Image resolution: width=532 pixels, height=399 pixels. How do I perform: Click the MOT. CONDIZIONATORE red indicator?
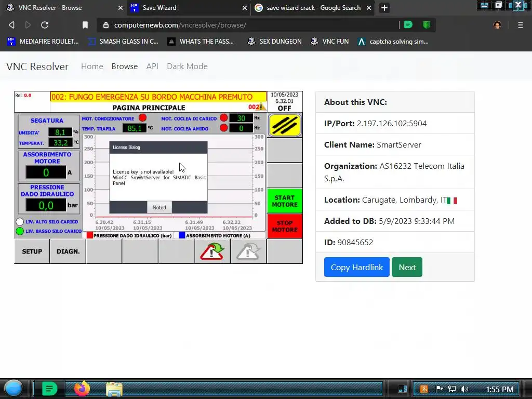click(142, 118)
